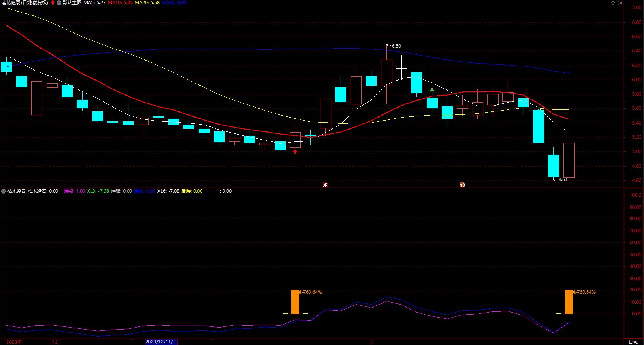This screenshot has height=345, width=644.
Task: Click the first orange 爆点60.64% bar
Action: pyautogui.click(x=295, y=302)
